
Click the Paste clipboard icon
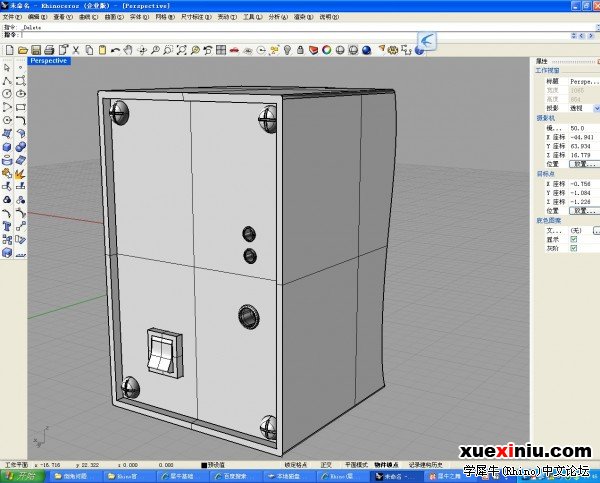click(x=102, y=50)
